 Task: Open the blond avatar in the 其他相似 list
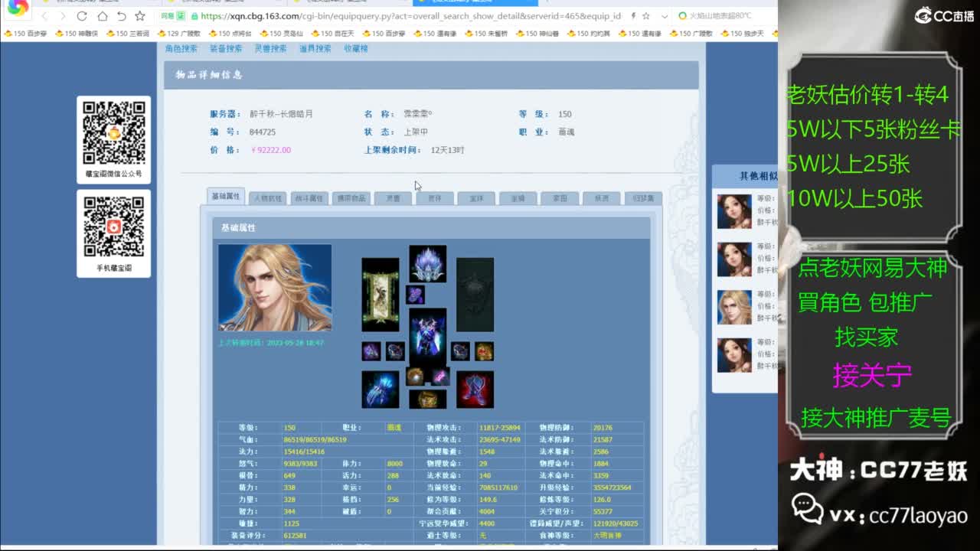coord(734,307)
